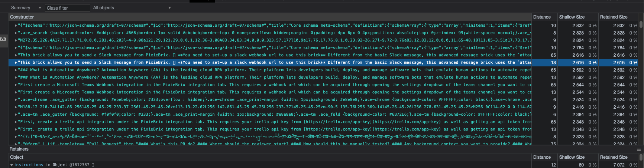Open the Summary perspective dropdown

(26, 8)
